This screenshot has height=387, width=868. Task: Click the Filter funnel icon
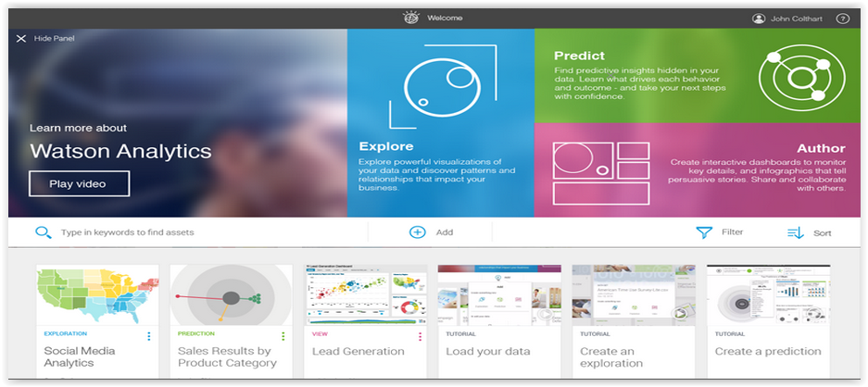[704, 232]
